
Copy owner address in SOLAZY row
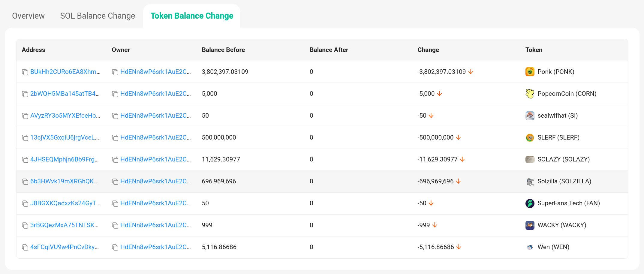tap(115, 160)
